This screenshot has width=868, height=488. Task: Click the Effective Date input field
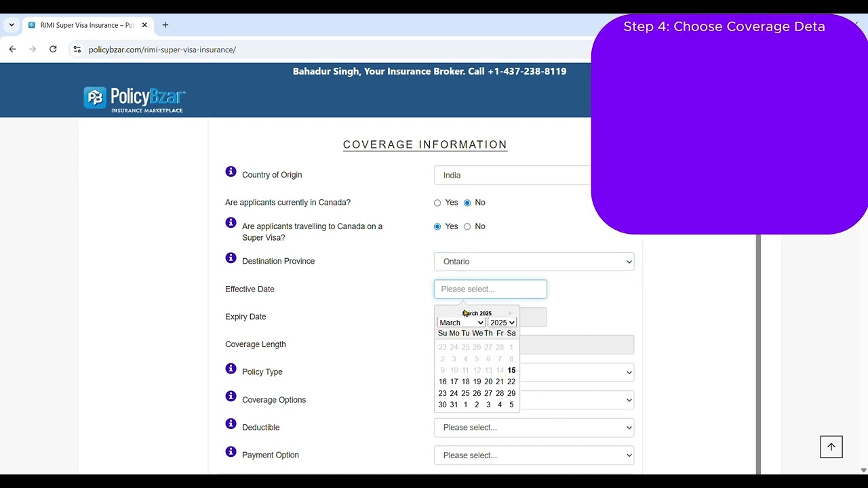coord(490,289)
